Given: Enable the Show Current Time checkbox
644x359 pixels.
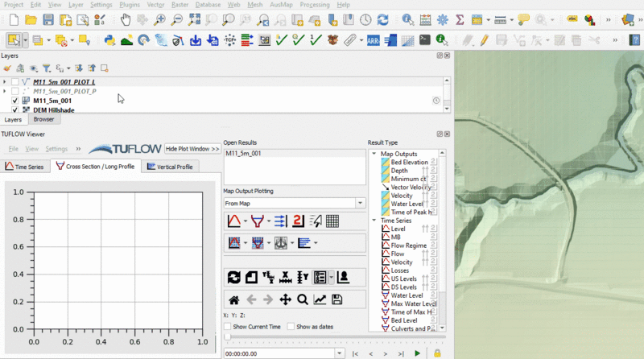Looking at the screenshot, I should (x=229, y=327).
